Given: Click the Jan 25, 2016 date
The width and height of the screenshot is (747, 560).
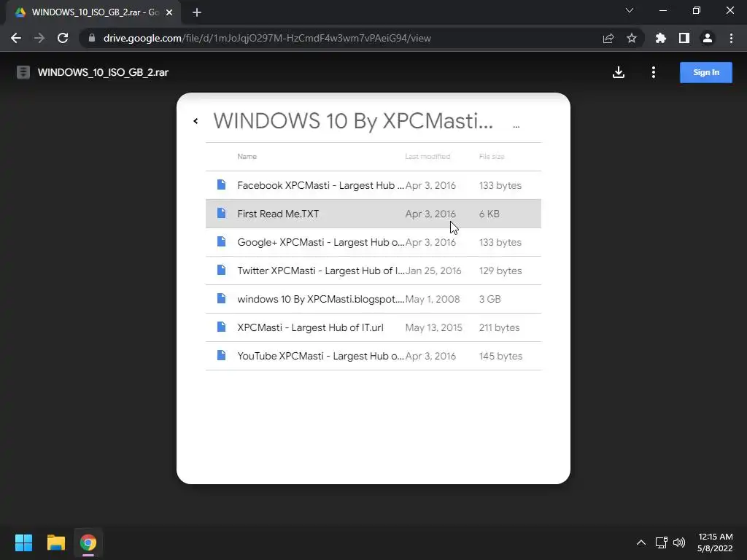Looking at the screenshot, I should coord(433,271).
